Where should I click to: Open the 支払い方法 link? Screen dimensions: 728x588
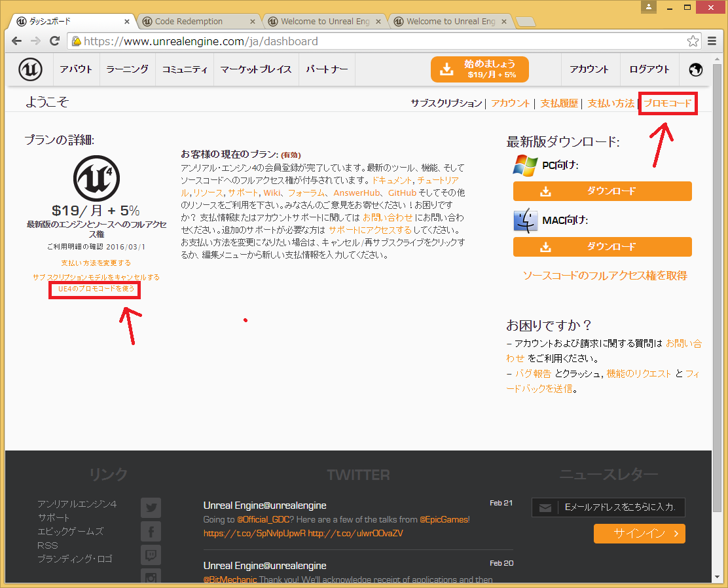tap(611, 103)
